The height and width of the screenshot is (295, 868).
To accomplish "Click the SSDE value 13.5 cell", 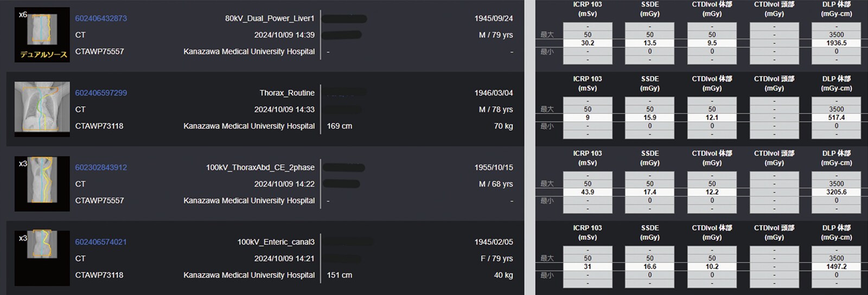I will click(x=650, y=43).
